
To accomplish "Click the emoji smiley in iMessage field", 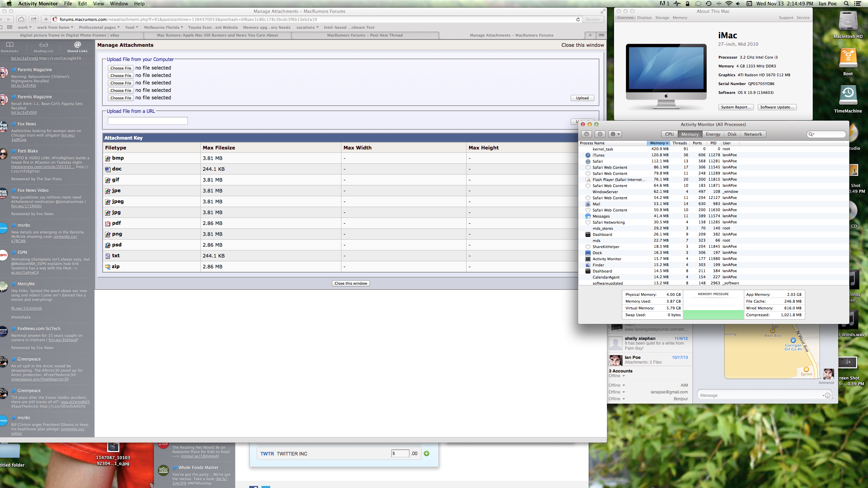I will click(828, 395).
